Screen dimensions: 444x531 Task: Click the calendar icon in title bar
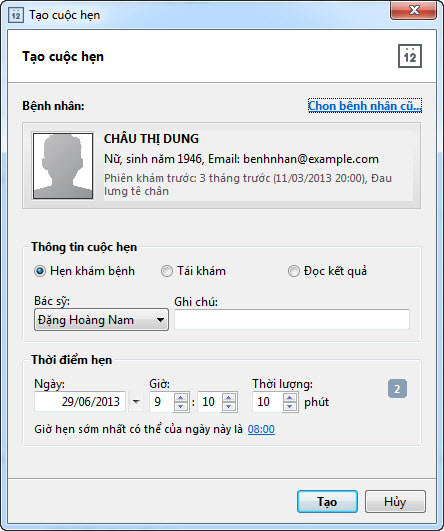[x=16, y=15]
